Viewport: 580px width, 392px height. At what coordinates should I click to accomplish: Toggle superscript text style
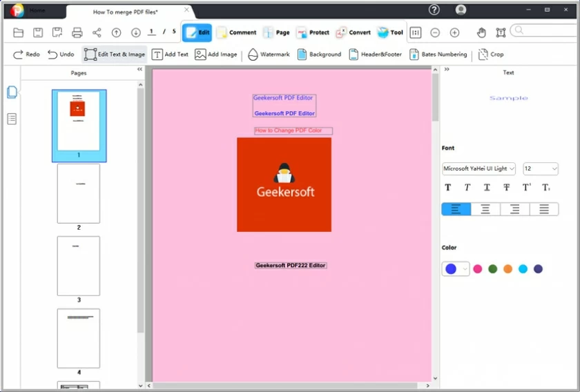[x=526, y=188]
